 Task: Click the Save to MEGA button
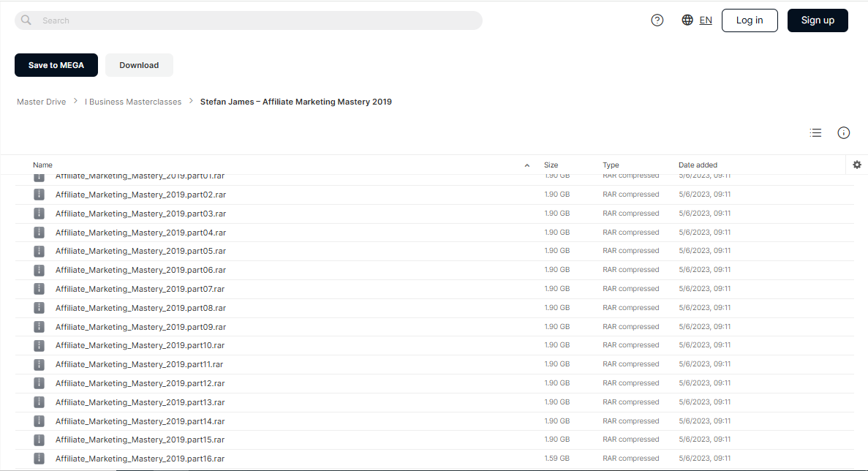tap(56, 65)
